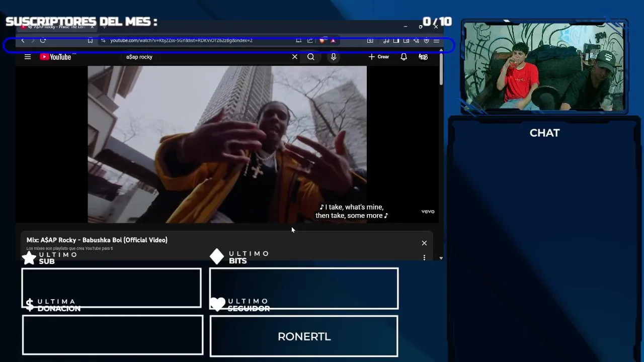The height and width of the screenshot is (362, 644).
Task: Open the browser hamburger main menu
Action: pos(436,41)
